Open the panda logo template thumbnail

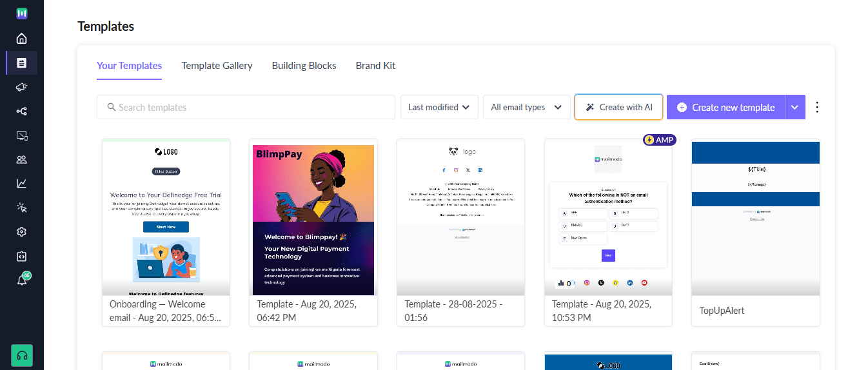460,217
